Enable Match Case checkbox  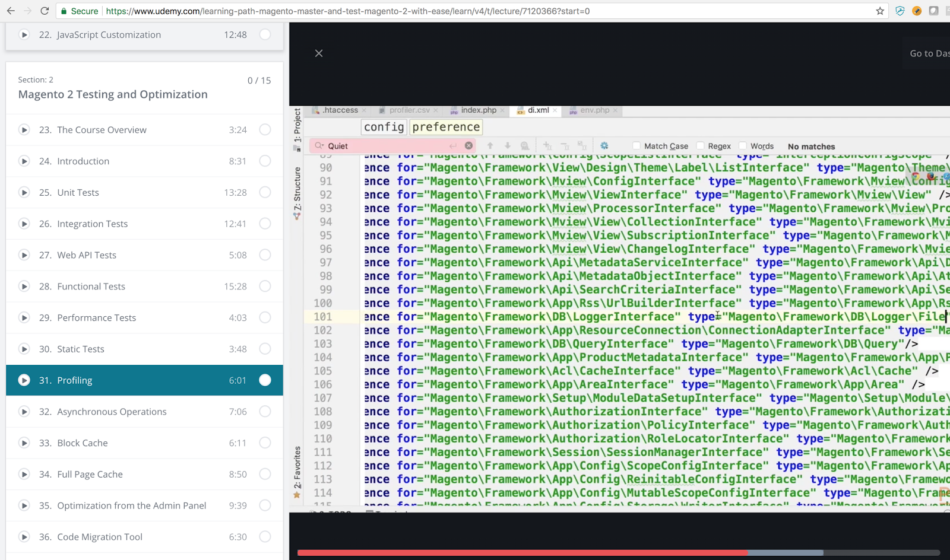coord(636,146)
